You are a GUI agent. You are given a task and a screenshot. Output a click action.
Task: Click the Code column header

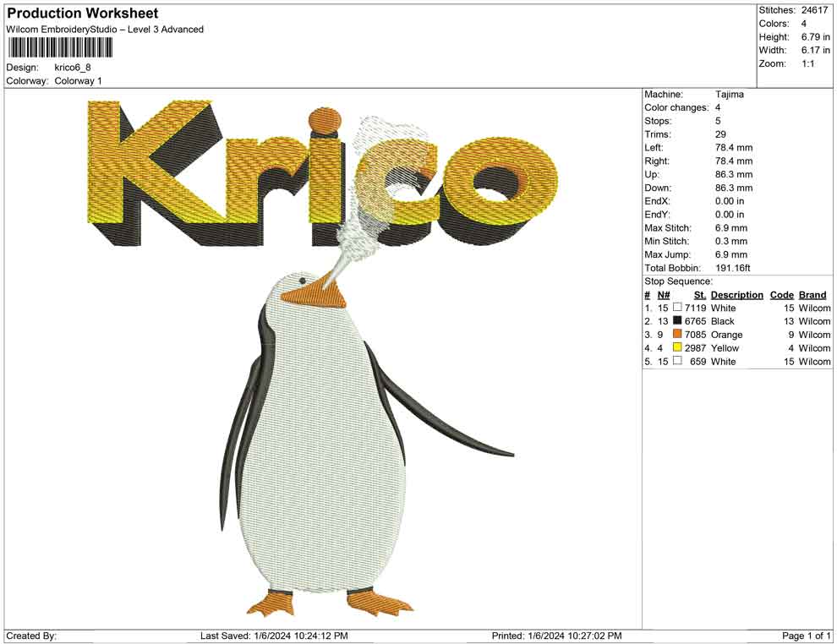click(x=782, y=295)
